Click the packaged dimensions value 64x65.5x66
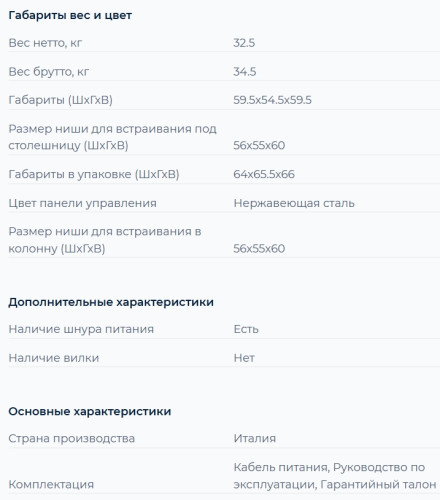This screenshot has width=440, height=500. point(264,174)
